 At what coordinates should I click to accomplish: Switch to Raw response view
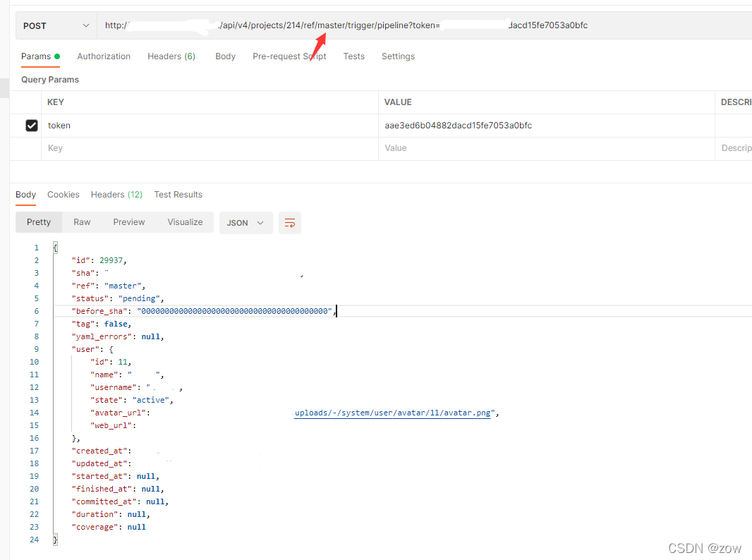(81, 221)
